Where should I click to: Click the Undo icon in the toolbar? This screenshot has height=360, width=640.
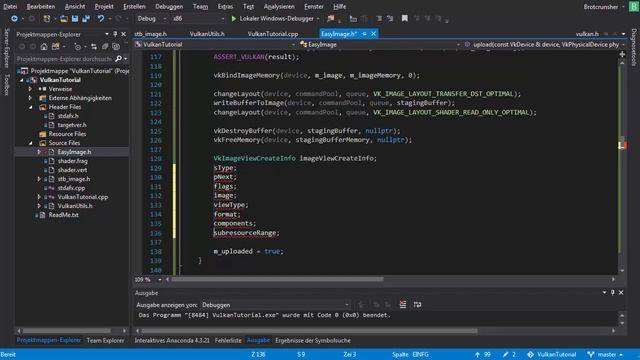click(x=100, y=19)
